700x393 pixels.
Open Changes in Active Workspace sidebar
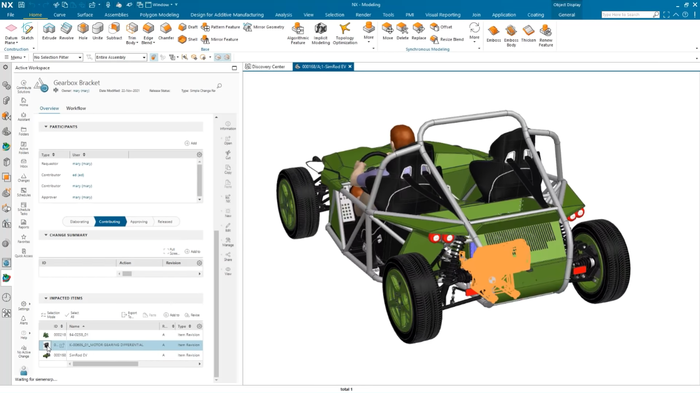pyautogui.click(x=24, y=178)
